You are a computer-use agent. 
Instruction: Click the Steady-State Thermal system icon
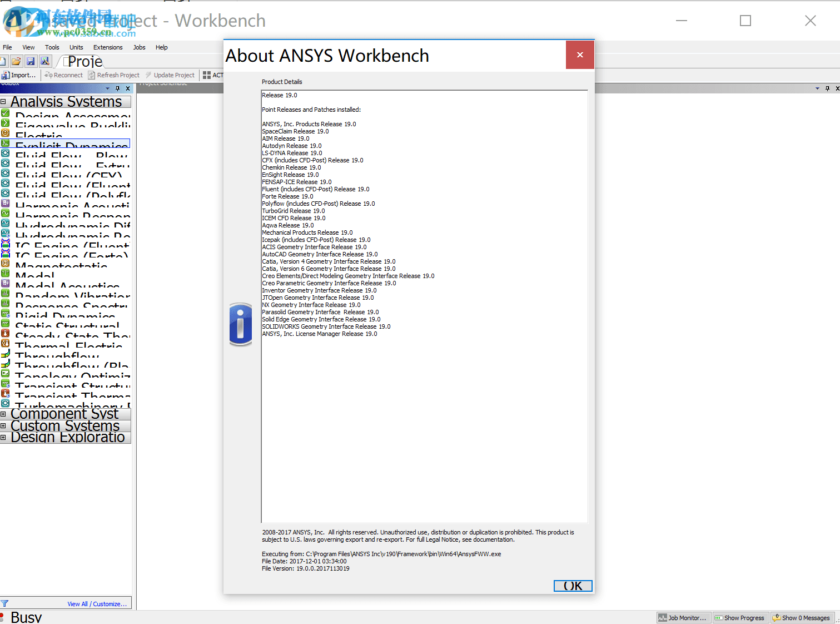tap(6, 333)
